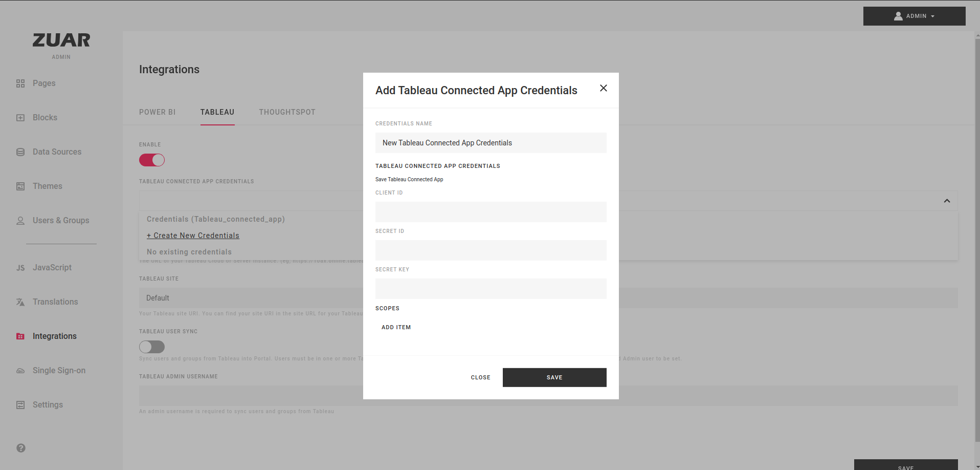Viewport: 980px width, 470px height.
Task: Click the Blocks plus-box icon
Action: coord(20,118)
